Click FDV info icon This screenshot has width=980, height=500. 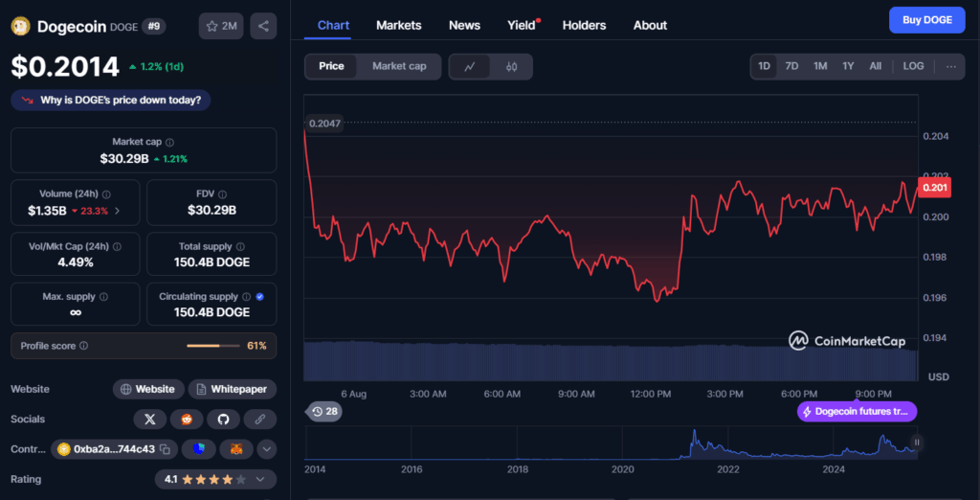(222, 194)
